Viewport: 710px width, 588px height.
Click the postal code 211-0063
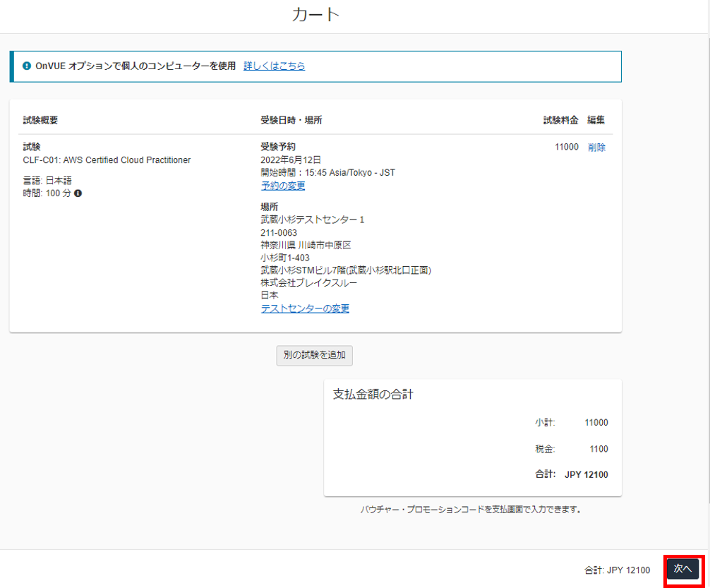[279, 233]
